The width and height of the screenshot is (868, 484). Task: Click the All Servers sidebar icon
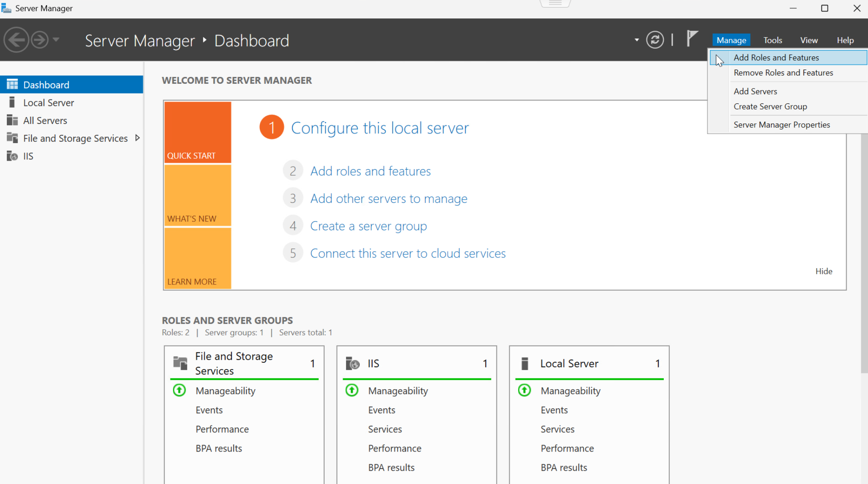[x=12, y=120]
